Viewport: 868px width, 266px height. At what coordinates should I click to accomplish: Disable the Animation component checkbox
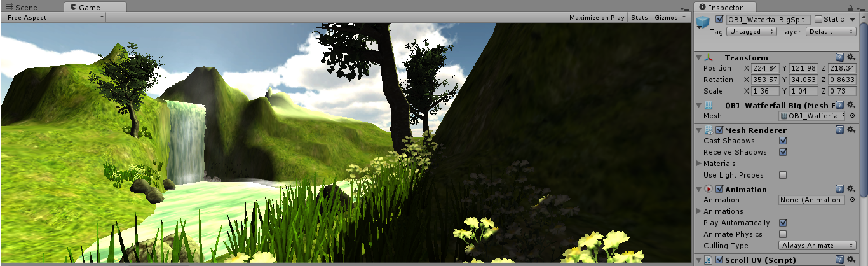(720, 189)
